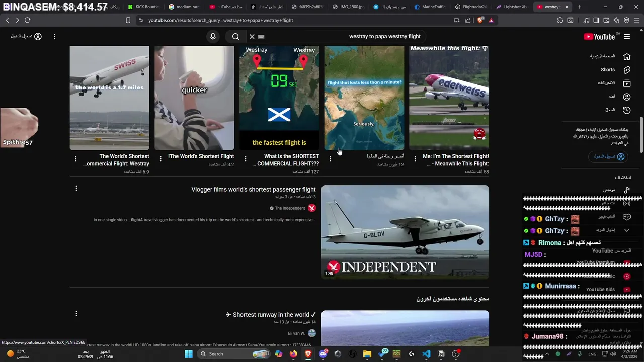Screen dimensions: 644x362
Task: Sign in with the top-left تسجيل الدخول button
Action: 26,36
